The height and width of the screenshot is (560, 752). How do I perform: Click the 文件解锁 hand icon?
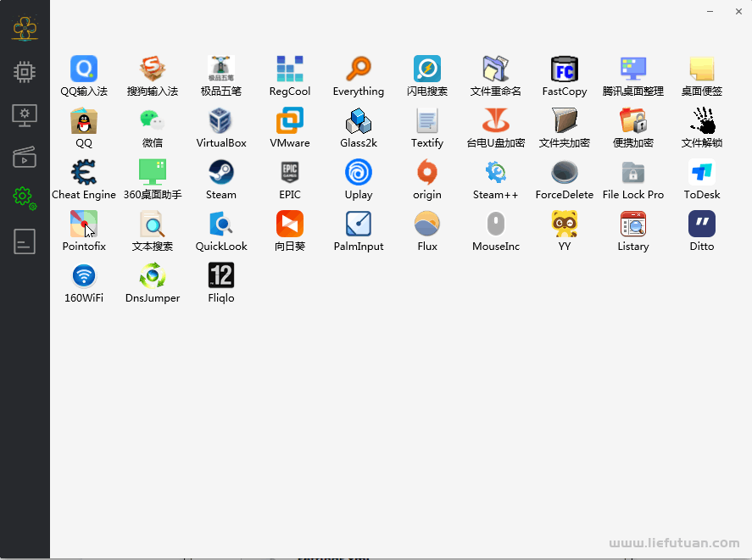pos(702,121)
